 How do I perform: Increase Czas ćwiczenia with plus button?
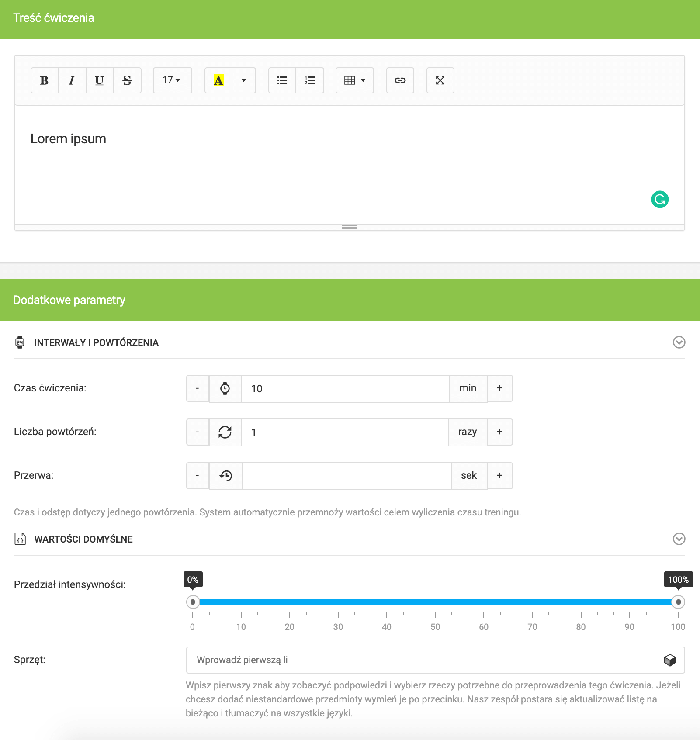pos(499,388)
